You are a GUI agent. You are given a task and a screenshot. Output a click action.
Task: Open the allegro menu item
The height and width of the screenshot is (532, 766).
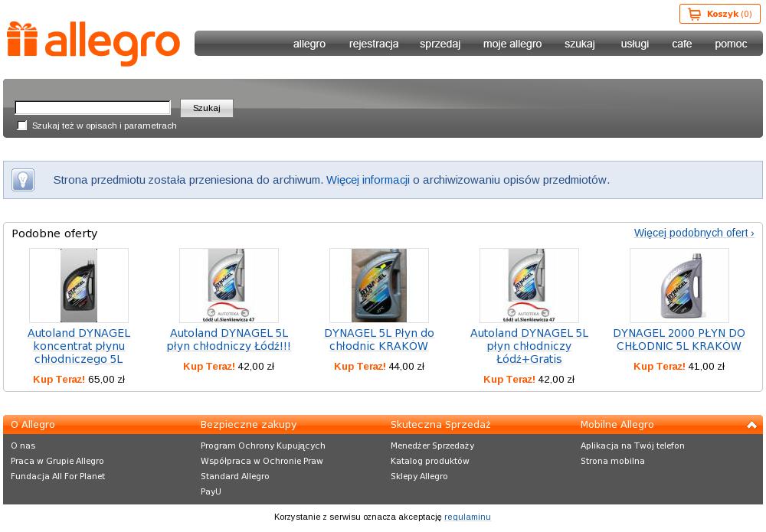(x=309, y=44)
